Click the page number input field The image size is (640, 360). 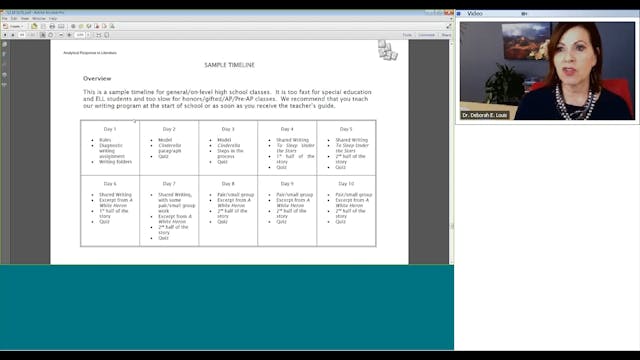[x=22, y=35]
